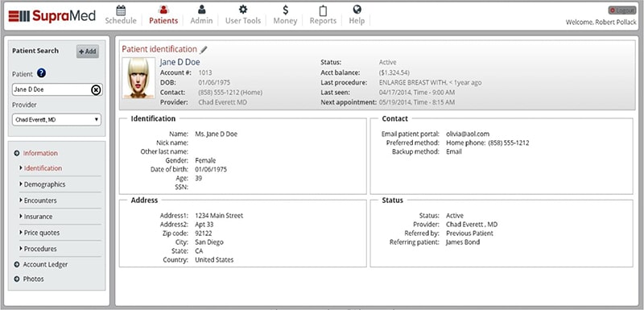This screenshot has width=644, height=310.
Task: Select Insurance in the sidebar
Action: click(38, 217)
